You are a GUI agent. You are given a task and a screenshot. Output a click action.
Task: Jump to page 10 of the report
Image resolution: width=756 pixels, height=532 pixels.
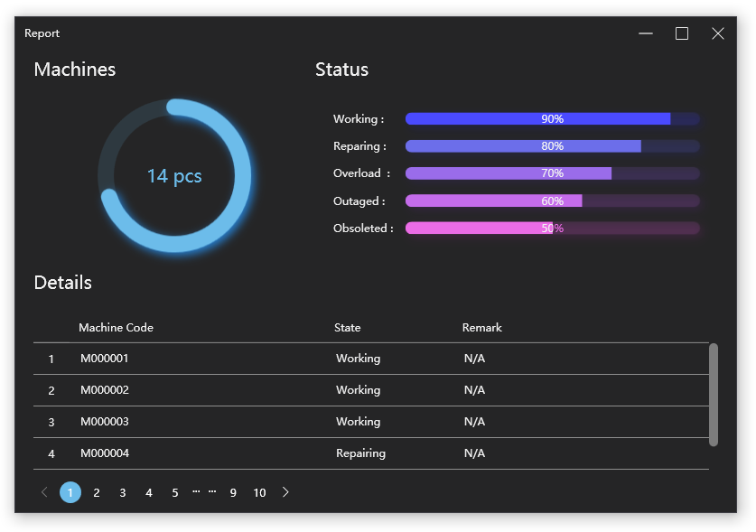tap(259, 492)
